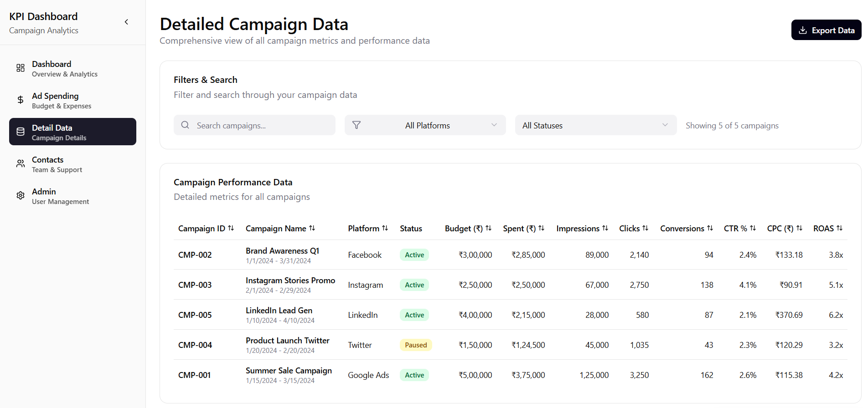
Task: Click the Active badge in CMP-001 row
Action: point(414,375)
